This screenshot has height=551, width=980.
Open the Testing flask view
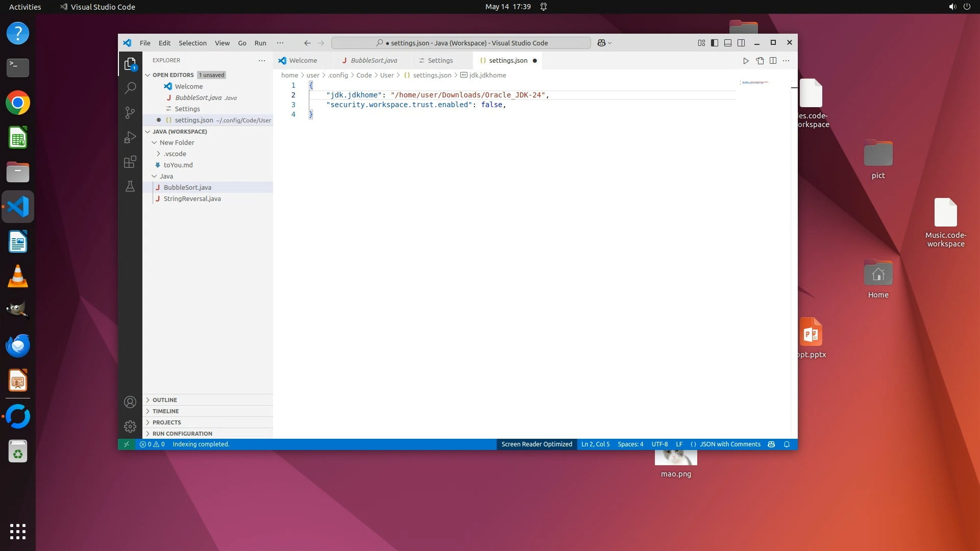(x=130, y=186)
